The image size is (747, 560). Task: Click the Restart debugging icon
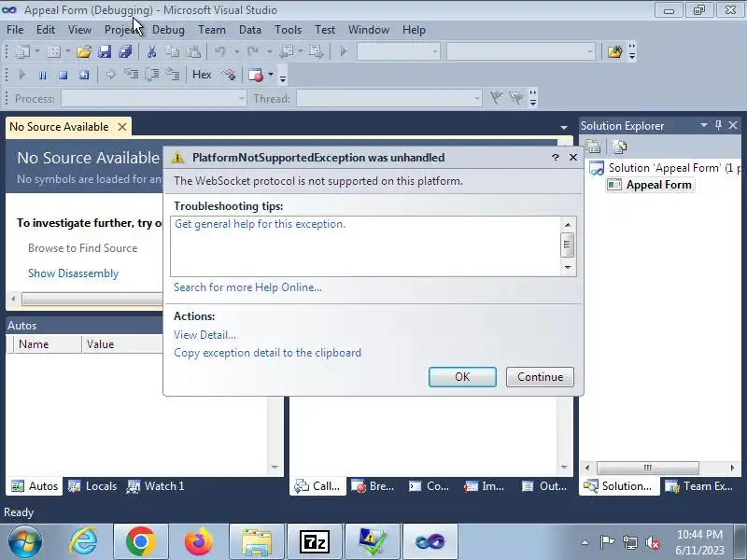tap(84, 75)
